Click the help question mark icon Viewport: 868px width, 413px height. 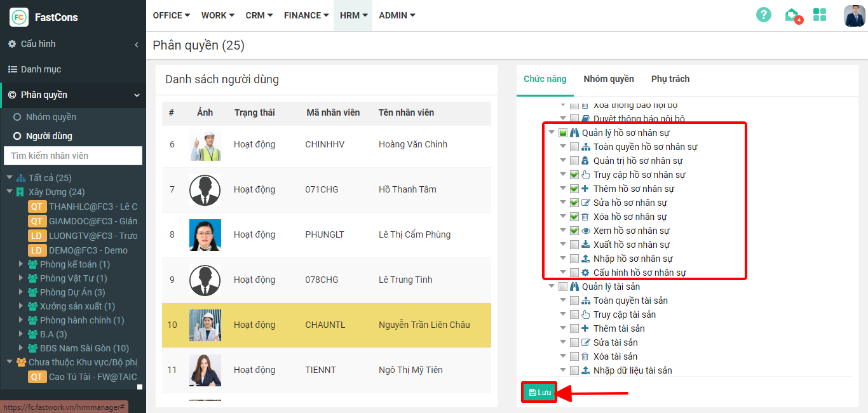coord(763,15)
